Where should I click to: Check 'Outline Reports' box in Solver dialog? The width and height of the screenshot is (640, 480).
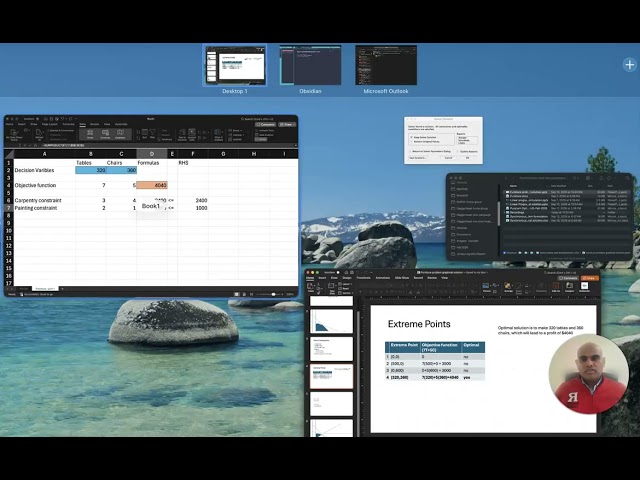458,151
